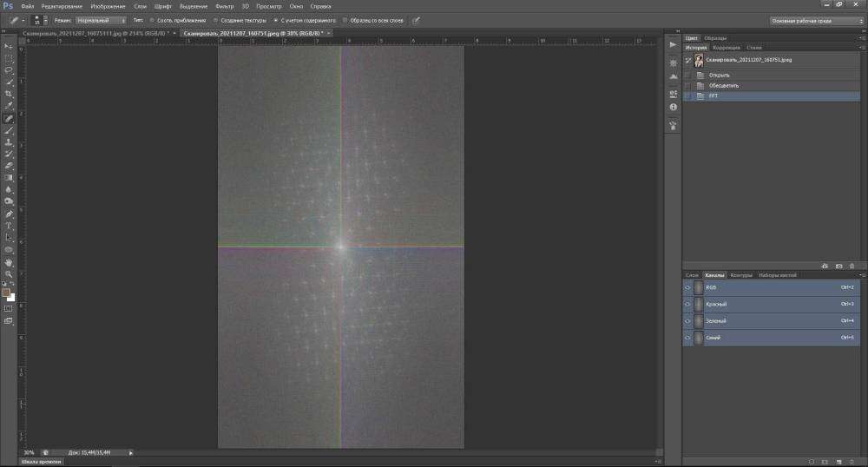Open the Actions panel play icon

(674, 45)
